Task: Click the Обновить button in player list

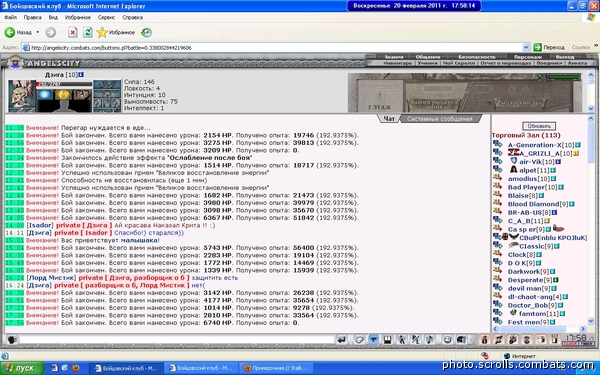Action: (x=539, y=126)
